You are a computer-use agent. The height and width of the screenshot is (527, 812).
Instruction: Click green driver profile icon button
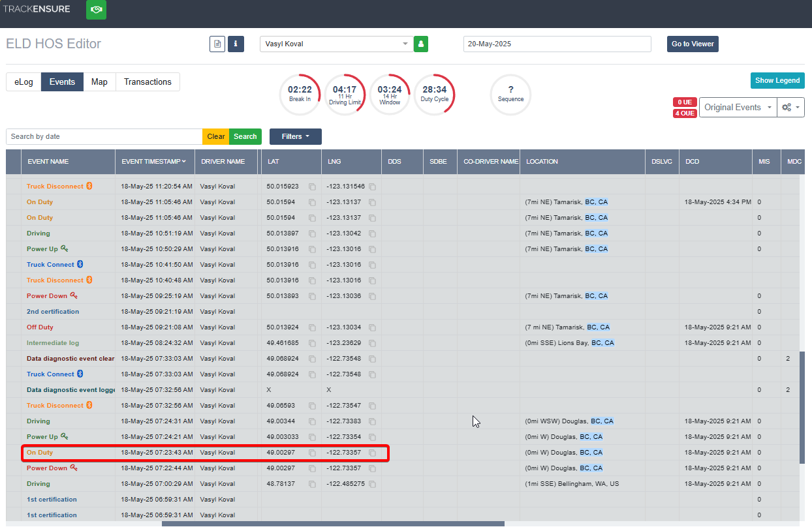(x=421, y=44)
